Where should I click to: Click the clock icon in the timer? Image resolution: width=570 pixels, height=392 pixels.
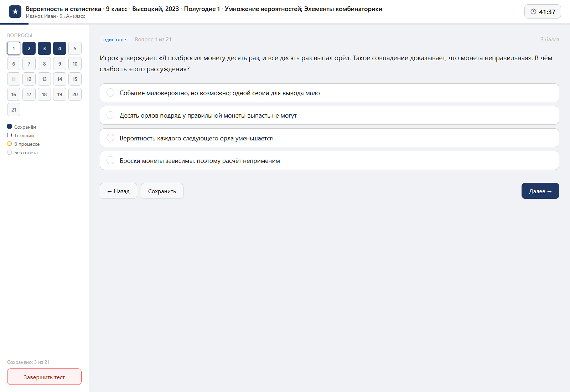coord(533,12)
